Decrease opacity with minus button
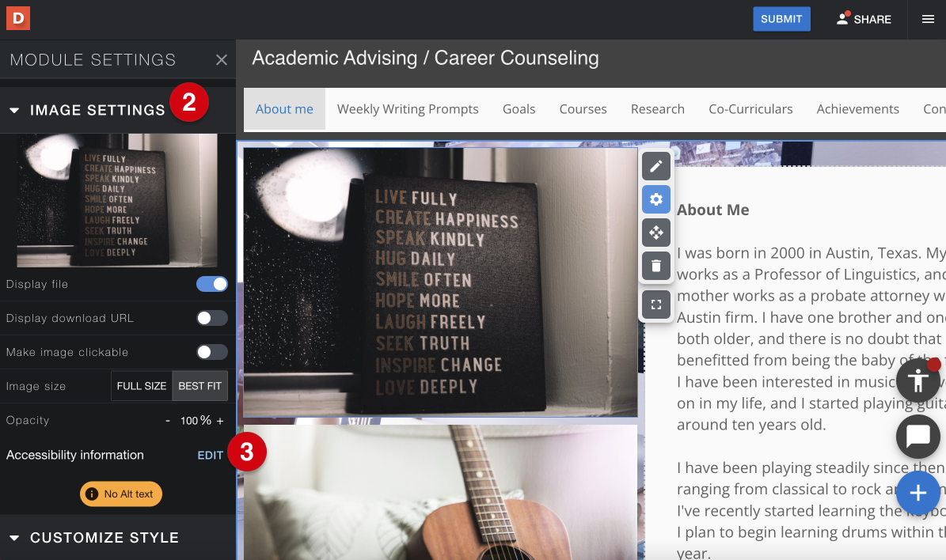The height and width of the screenshot is (560, 946). (x=168, y=421)
